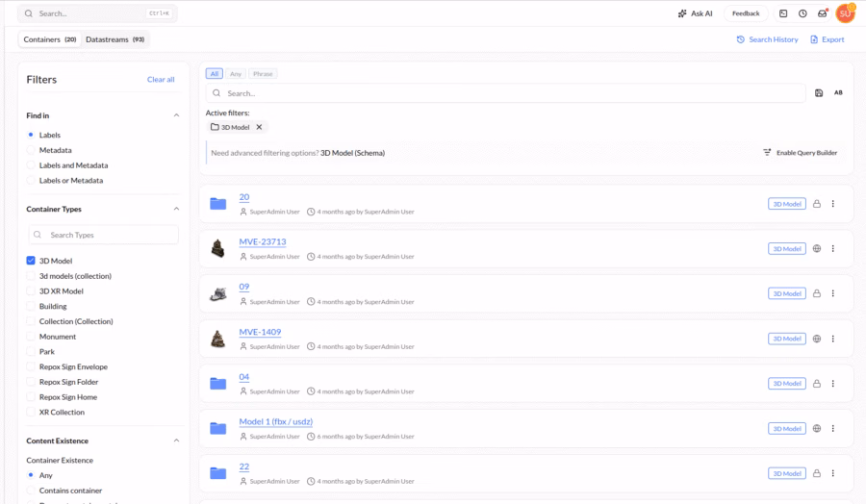The width and height of the screenshot is (866, 504).
Task: Select the Phrase search mode
Action: point(263,73)
